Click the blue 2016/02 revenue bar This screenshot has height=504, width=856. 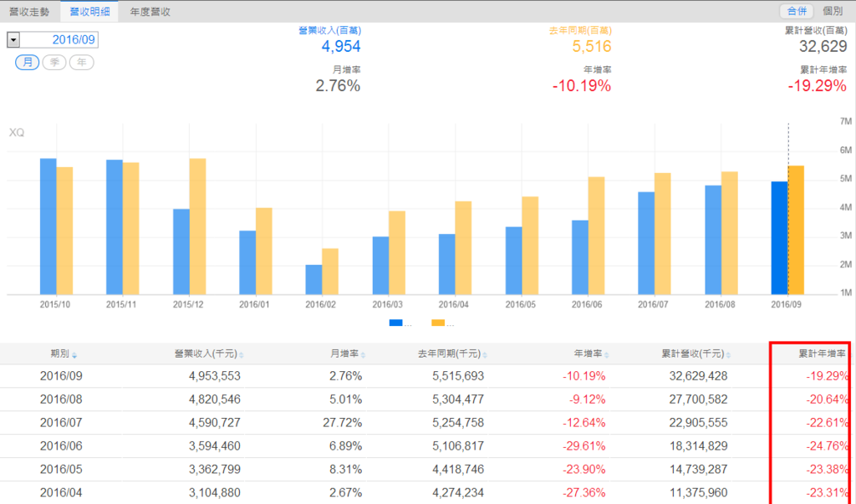click(314, 279)
